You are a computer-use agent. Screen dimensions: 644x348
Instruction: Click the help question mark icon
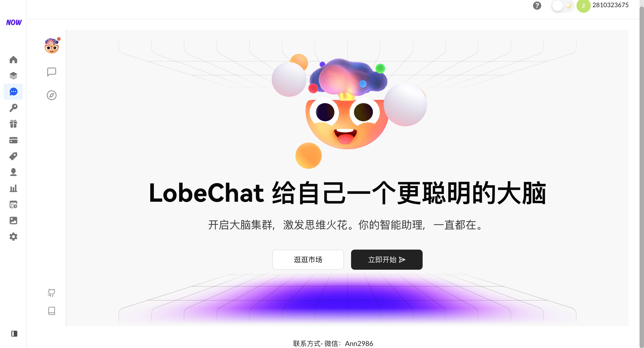coord(537,6)
